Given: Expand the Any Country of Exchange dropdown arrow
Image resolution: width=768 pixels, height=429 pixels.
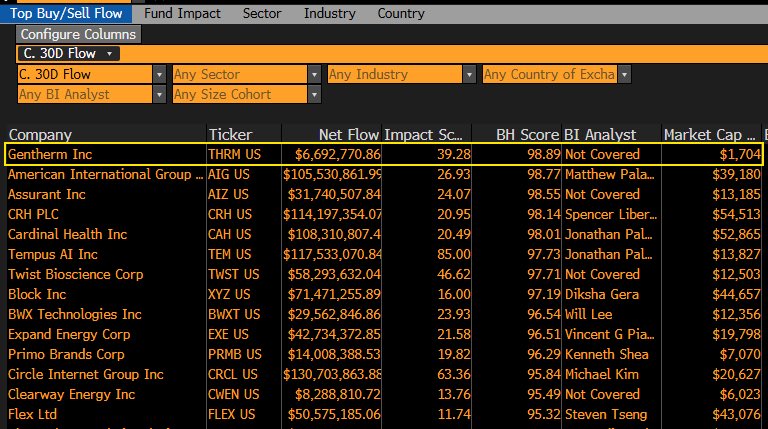Looking at the screenshot, I should coord(624,74).
